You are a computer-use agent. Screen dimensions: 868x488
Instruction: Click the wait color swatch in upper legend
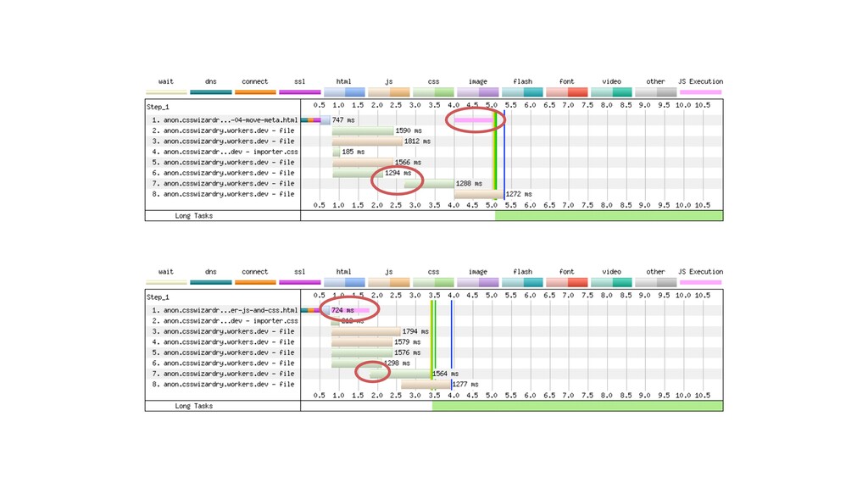tap(166, 91)
